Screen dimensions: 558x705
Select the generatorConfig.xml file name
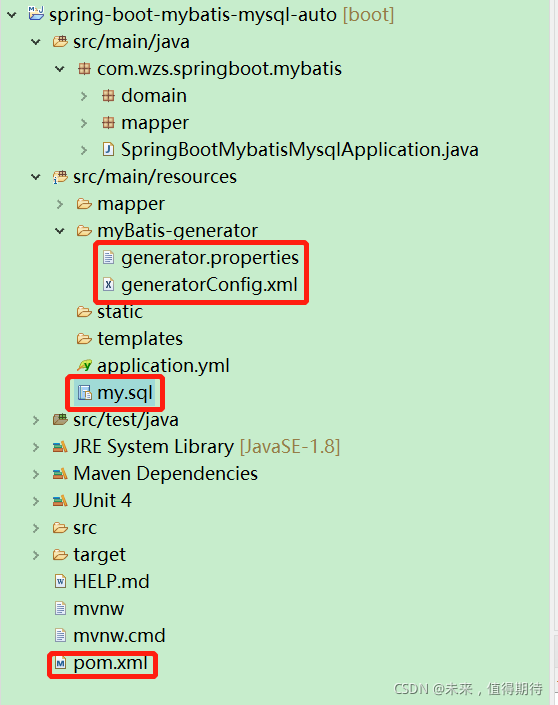[210, 285]
